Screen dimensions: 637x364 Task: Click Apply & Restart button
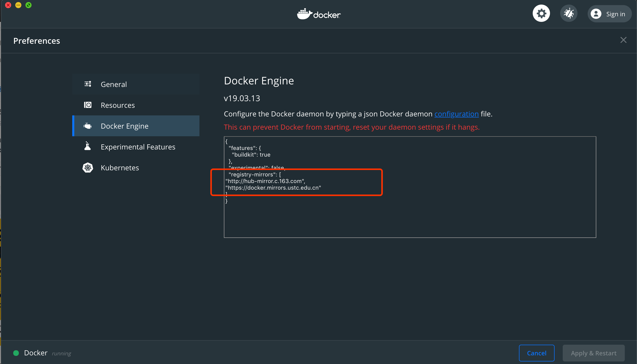[x=593, y=353]
